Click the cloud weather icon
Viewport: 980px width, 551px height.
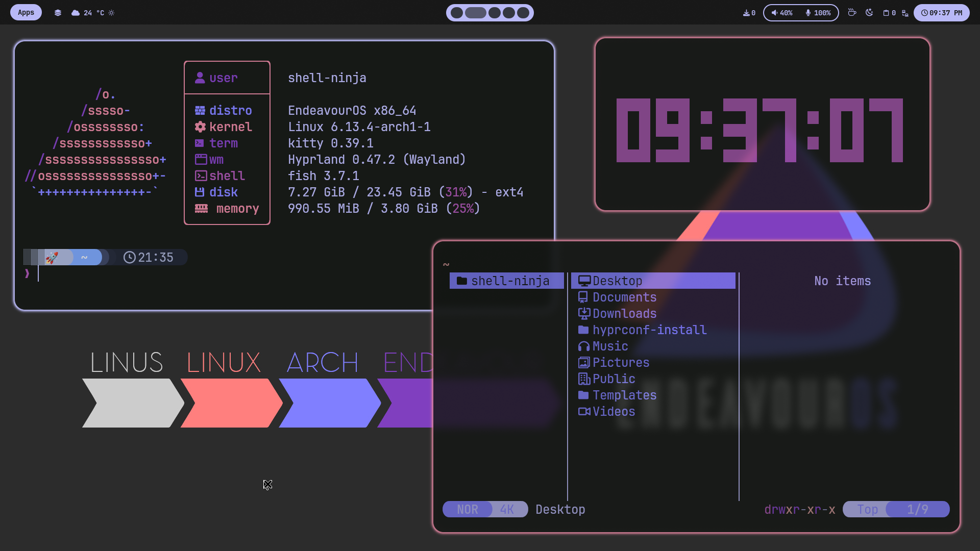(x=76, y=13)
